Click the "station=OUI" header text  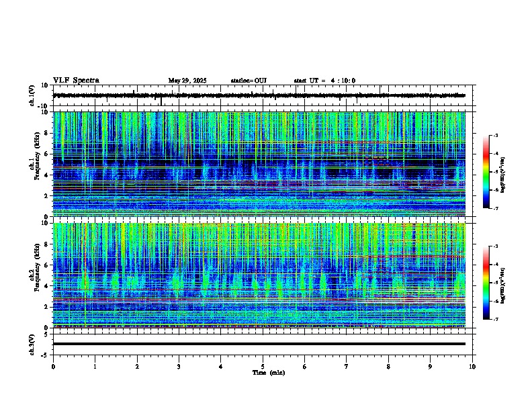click(x=249, y=81)
